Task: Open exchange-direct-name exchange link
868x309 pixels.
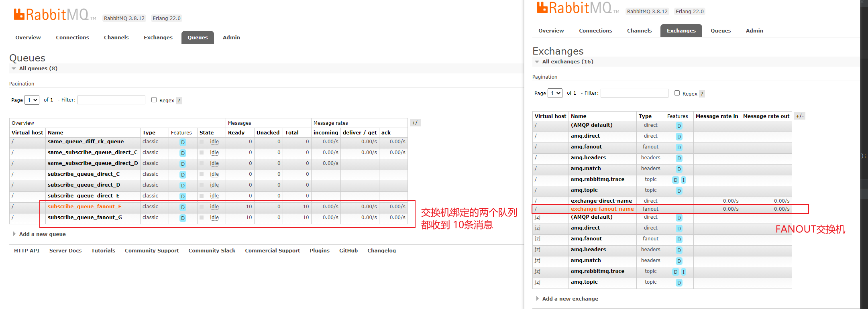Action: [x=601, y=201]
